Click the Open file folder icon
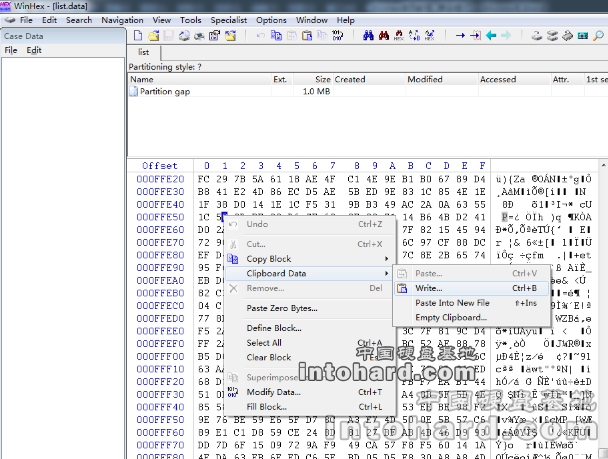This screenshot has height=459, width=608. pos(154,36)
